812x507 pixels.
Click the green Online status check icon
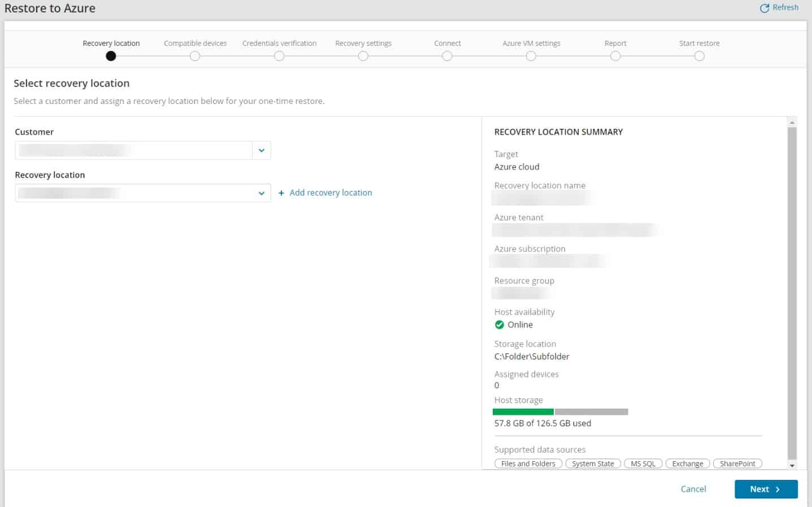click(x=500, y=324)
